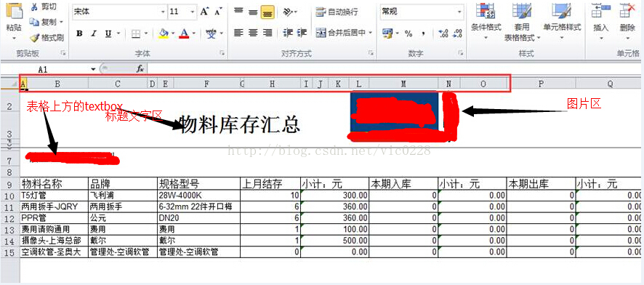Decrease indent in alignment group

pos(288,33)
